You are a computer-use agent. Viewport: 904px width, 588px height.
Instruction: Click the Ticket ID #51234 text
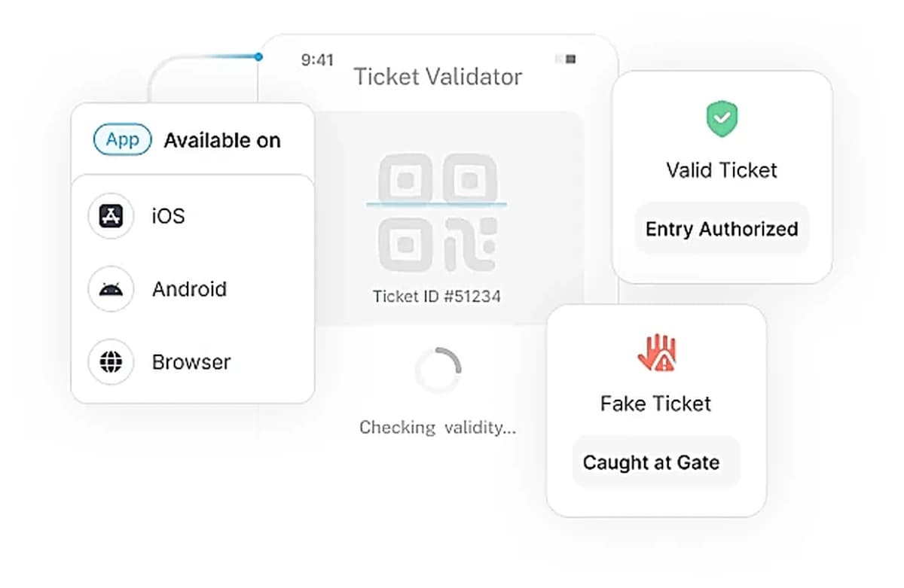click(437, 297)
